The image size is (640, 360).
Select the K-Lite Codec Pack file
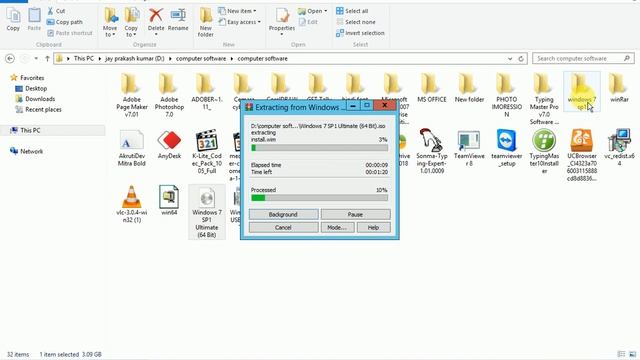(207, 152)
